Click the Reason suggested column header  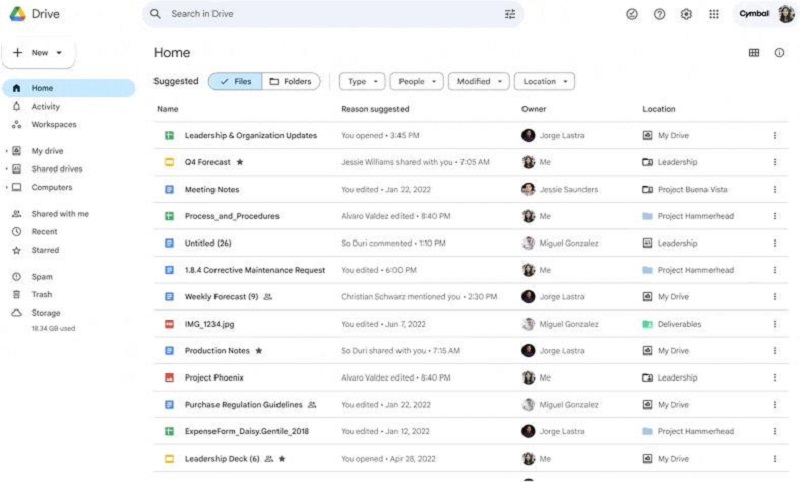pyautogui.click(x=375, y=109)
